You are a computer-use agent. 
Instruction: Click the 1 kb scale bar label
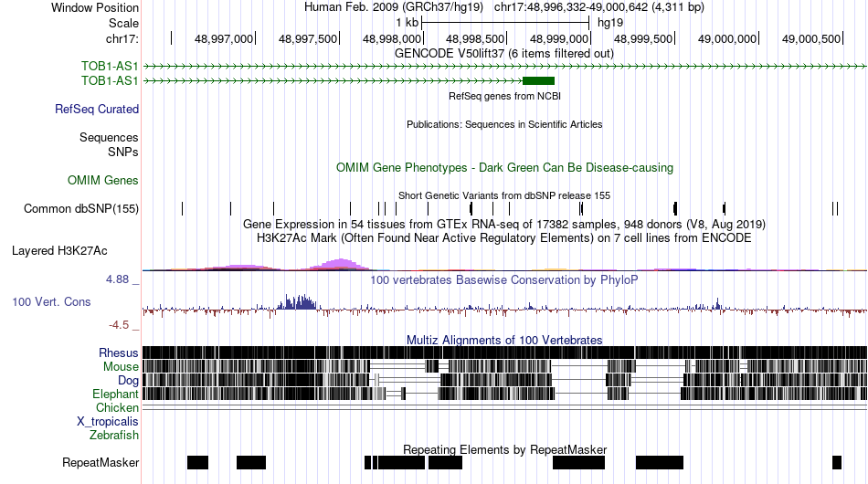click(407, 23)
